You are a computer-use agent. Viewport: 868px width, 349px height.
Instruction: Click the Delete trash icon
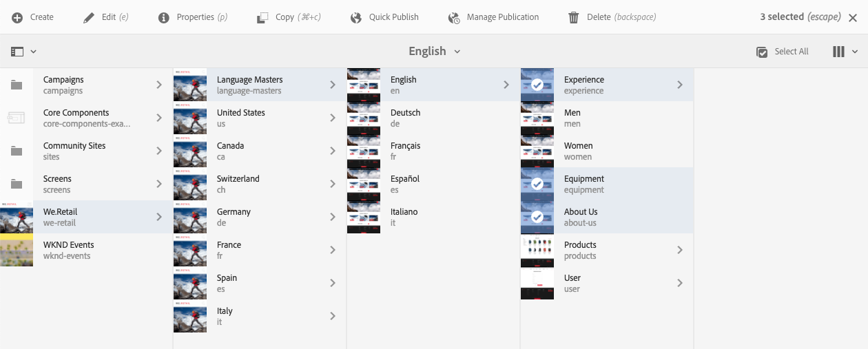click(x=574, y=17)
